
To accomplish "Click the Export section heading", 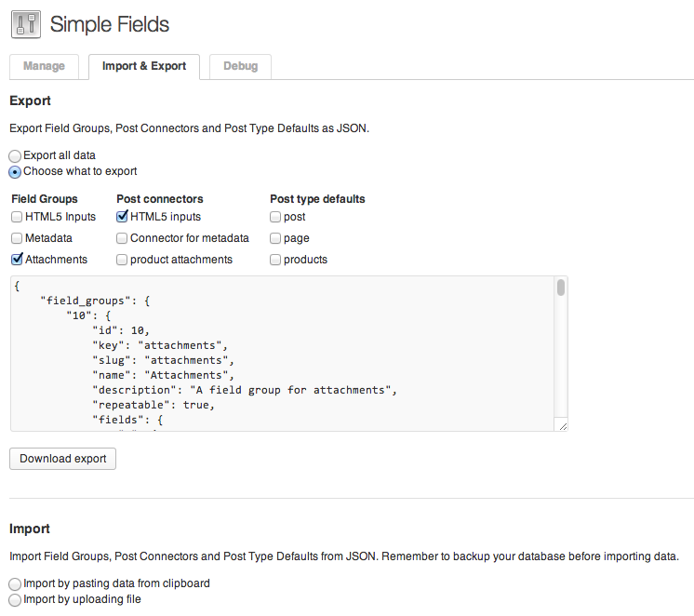I will 30,100.
